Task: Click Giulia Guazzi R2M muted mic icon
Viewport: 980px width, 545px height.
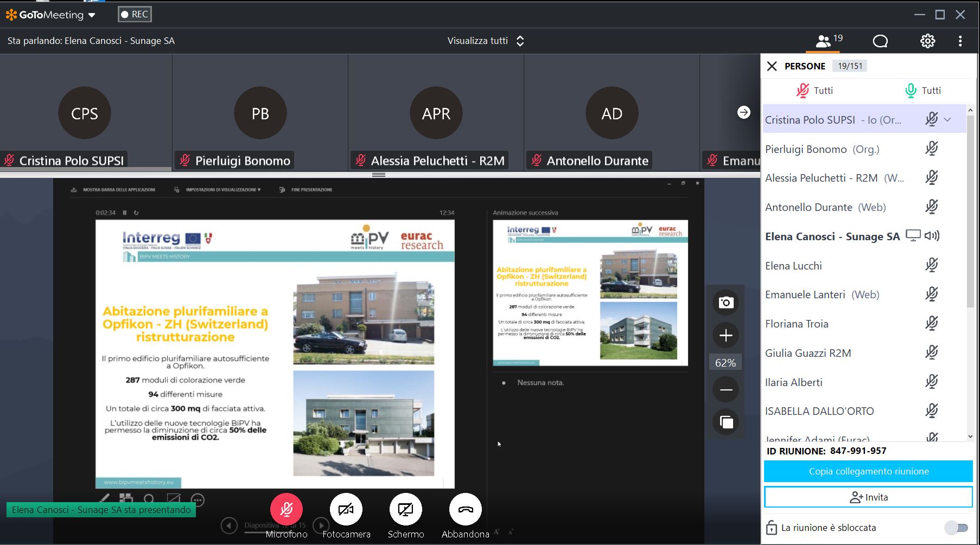Action: [x=932, y=353]
